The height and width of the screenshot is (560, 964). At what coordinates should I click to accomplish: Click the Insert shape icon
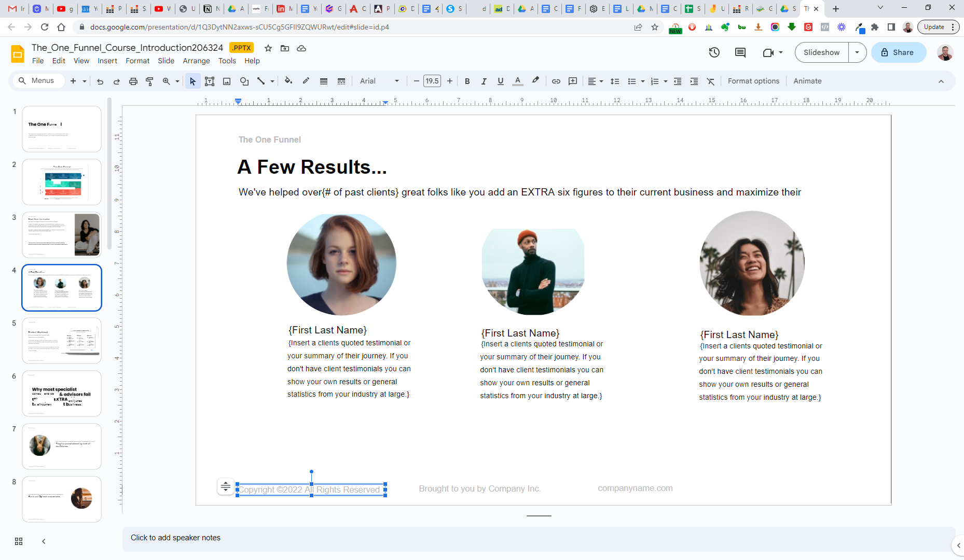click(244, 81)
